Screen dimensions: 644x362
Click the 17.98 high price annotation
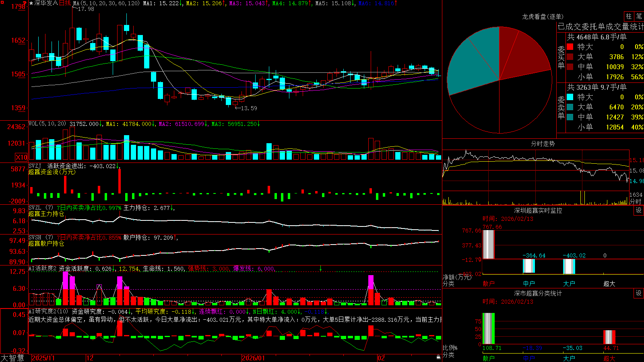(x=85, y=9)
